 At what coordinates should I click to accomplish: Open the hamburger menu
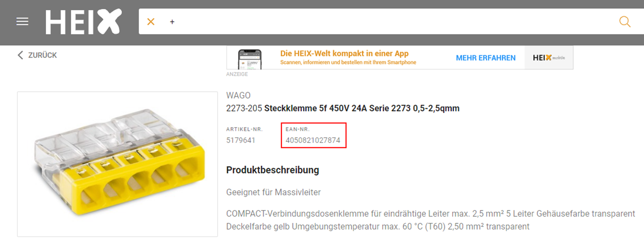(23, 22)
